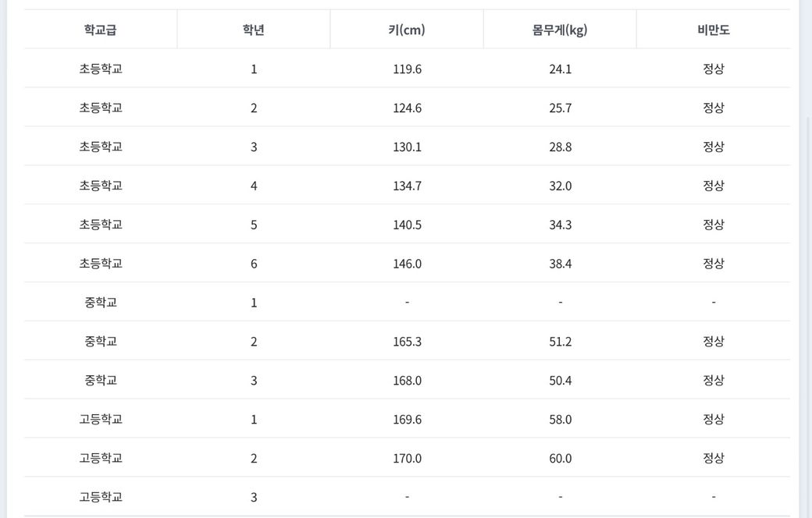This screenshot has height=518, width=812.
Task: Click height value 140.5
Action: (x=407, y=225)
